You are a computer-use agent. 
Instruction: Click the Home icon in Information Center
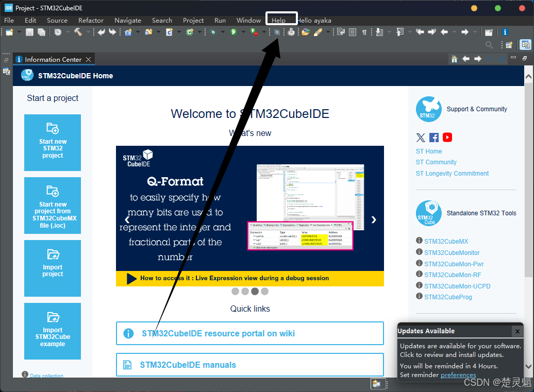tap(454, 59)
